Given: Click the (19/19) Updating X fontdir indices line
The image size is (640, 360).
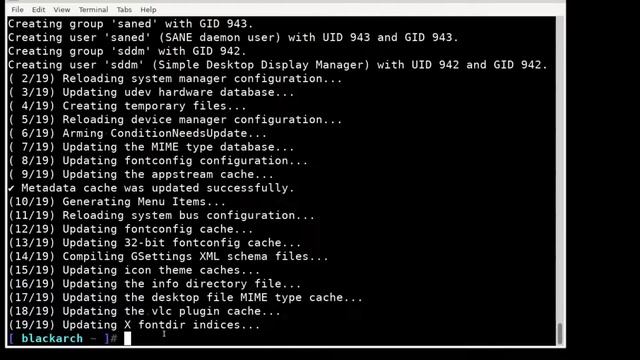Looking at the screenshot, I should (x=134, y=325).
